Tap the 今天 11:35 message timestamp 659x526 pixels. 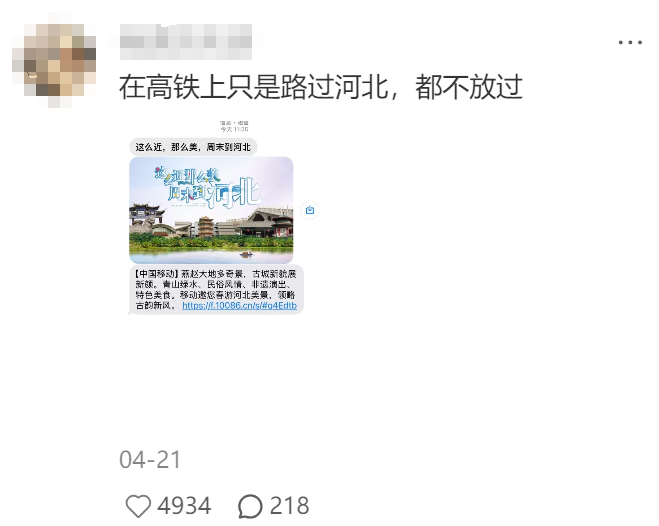[x=234, y=129]
